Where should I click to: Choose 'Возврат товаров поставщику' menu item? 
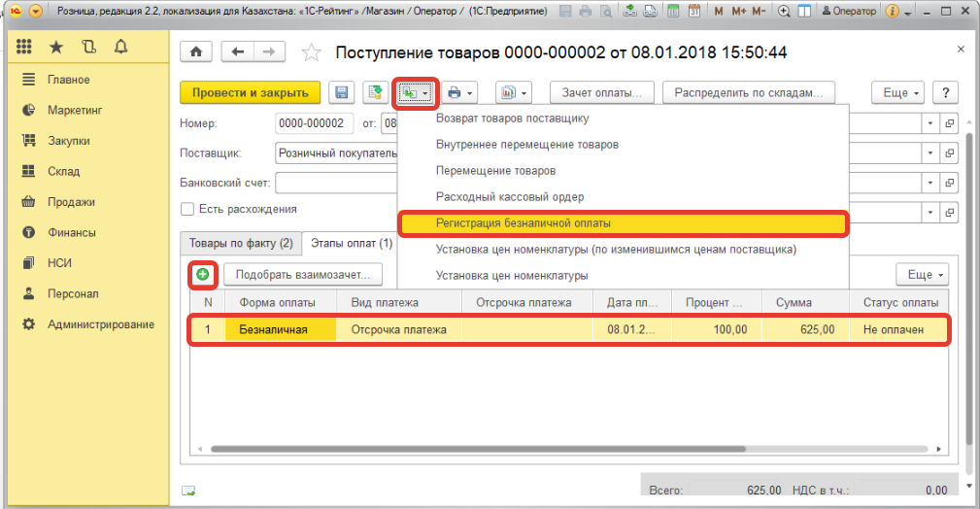(513, 119)
